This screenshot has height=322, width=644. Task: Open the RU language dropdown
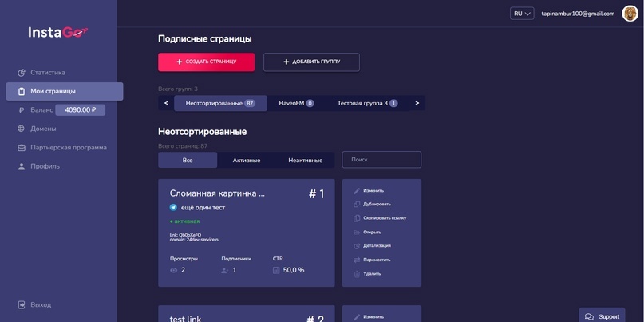coord(522,14)
